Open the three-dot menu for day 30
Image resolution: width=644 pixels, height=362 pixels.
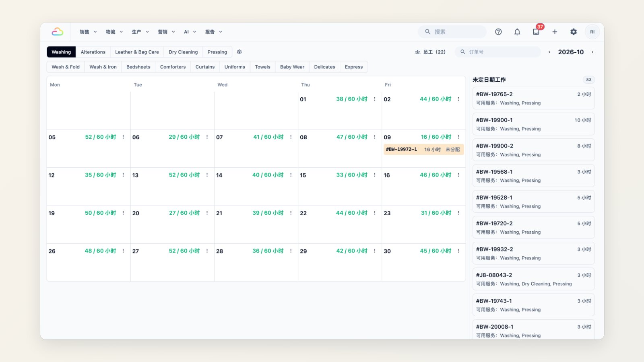[458, 251]
